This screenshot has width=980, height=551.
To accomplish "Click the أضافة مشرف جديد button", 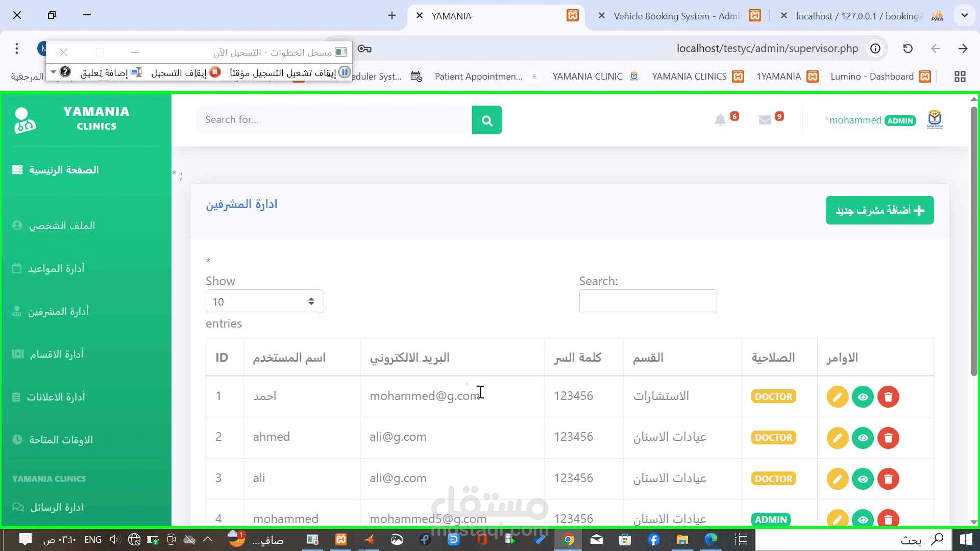I will (879, 210).
